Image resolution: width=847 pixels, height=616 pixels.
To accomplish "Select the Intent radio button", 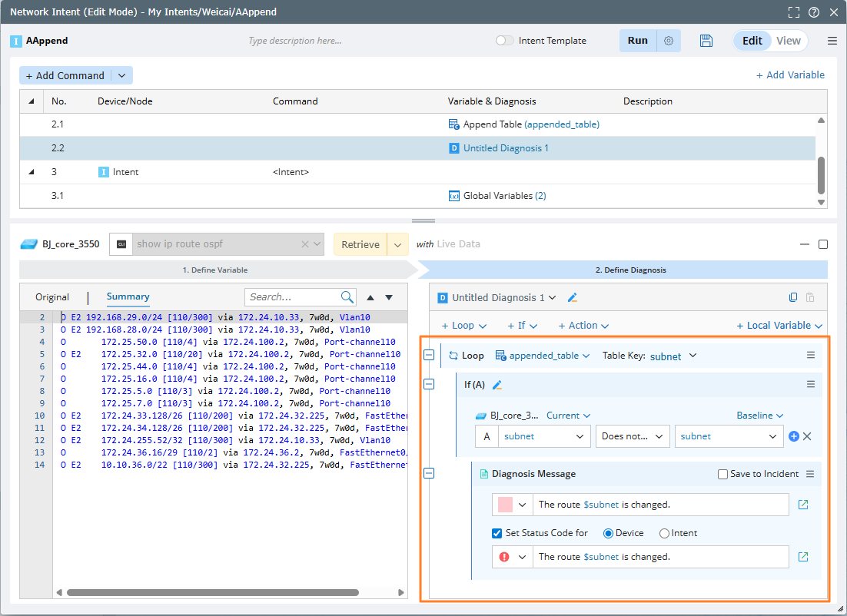I will click(x=664, y=533).
